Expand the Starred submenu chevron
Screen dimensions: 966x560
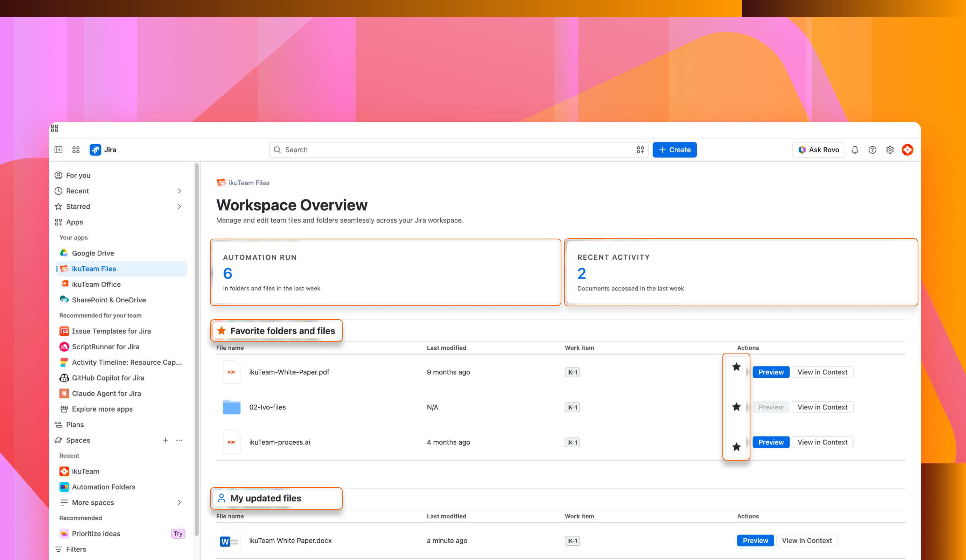coord(180,206)
